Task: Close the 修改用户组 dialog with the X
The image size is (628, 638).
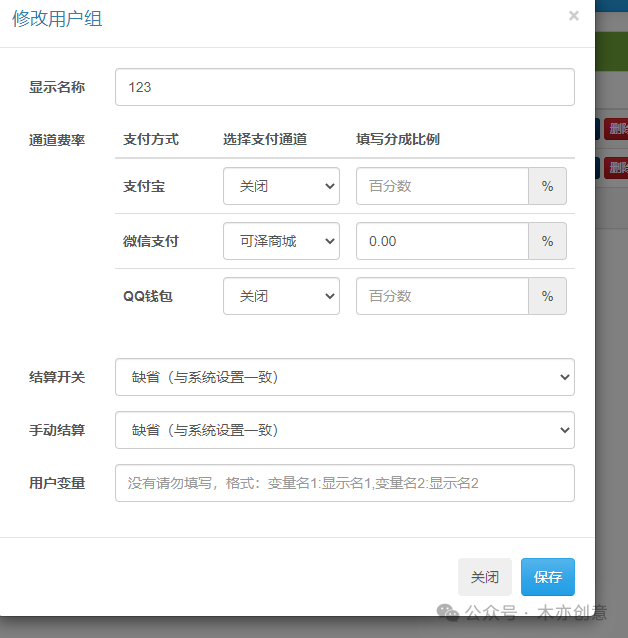Action: (x=573, y=16)
